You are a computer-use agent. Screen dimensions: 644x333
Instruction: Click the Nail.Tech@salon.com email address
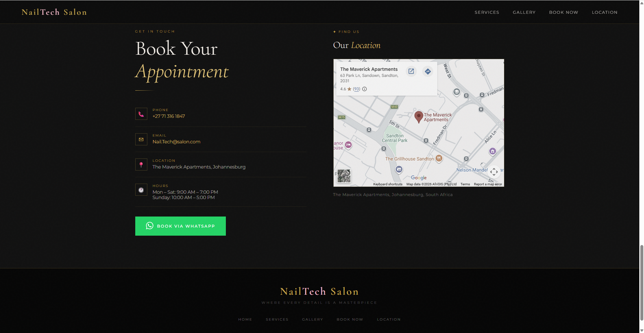click(177, 142)
